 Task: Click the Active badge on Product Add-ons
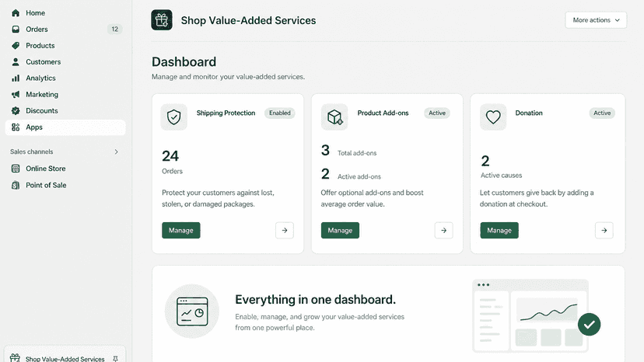pos(437,113)
